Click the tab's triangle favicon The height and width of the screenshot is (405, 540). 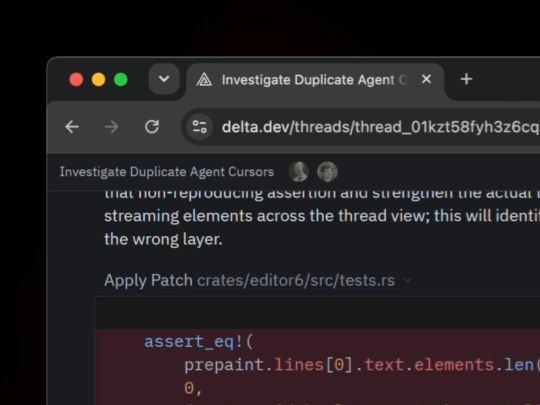pos(204,80)
